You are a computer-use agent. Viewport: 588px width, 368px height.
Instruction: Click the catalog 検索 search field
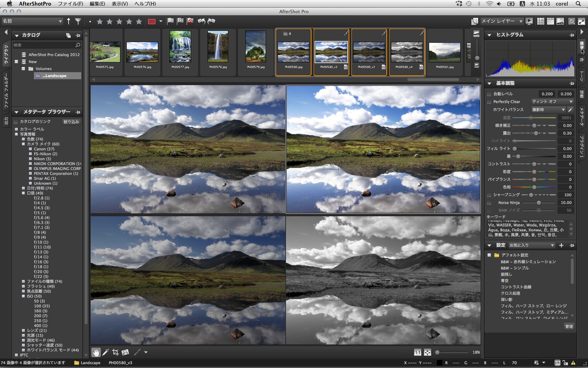pos(47,45)
